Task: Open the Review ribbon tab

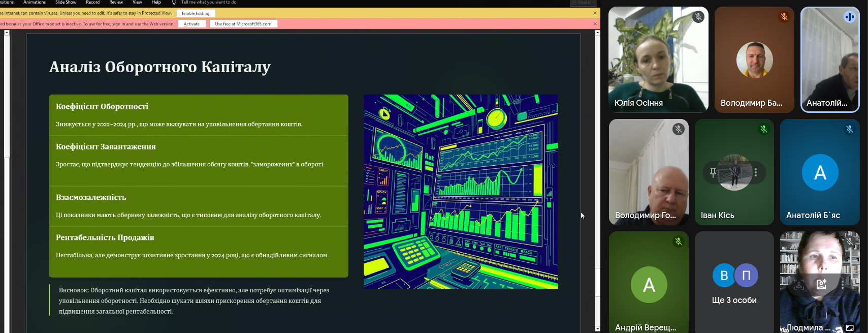Action: coord(116,3)
